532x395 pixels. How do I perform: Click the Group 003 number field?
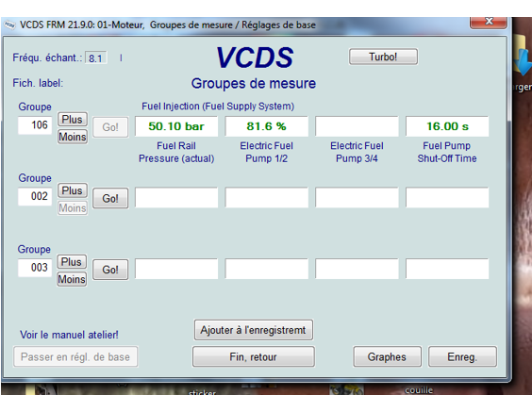(x=35, y=268)
